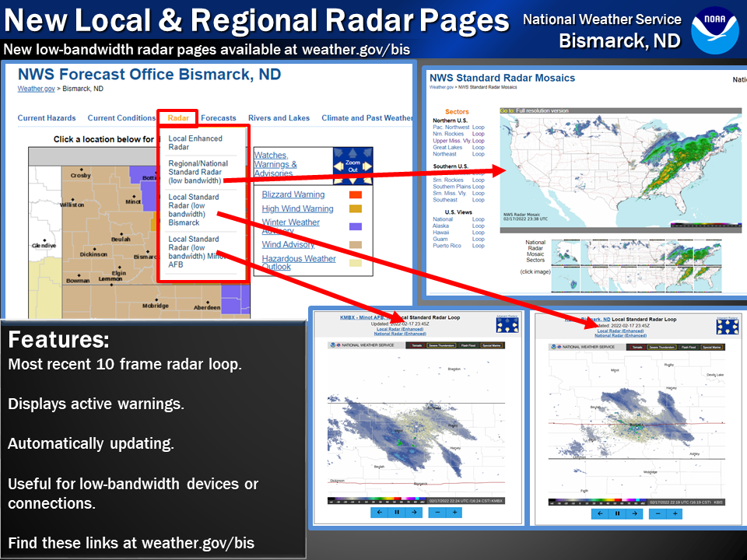
Task: Open the Nrn. Rockies sector link
Action: (x=448, y=134)
